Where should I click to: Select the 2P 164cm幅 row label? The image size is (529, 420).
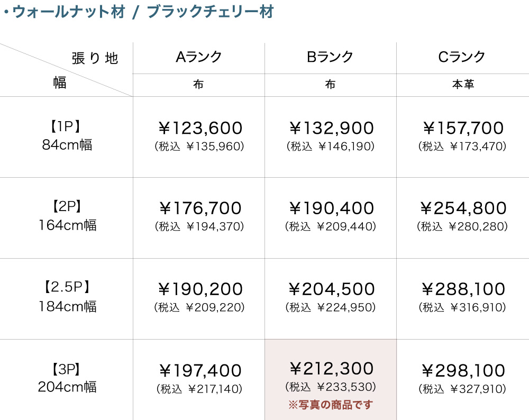[x=67, y=216]
